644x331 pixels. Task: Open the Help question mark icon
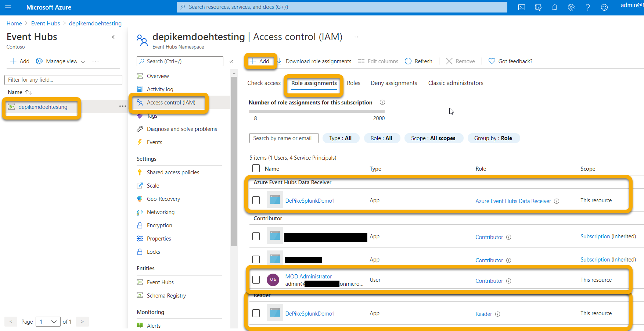tap(588, 7)
